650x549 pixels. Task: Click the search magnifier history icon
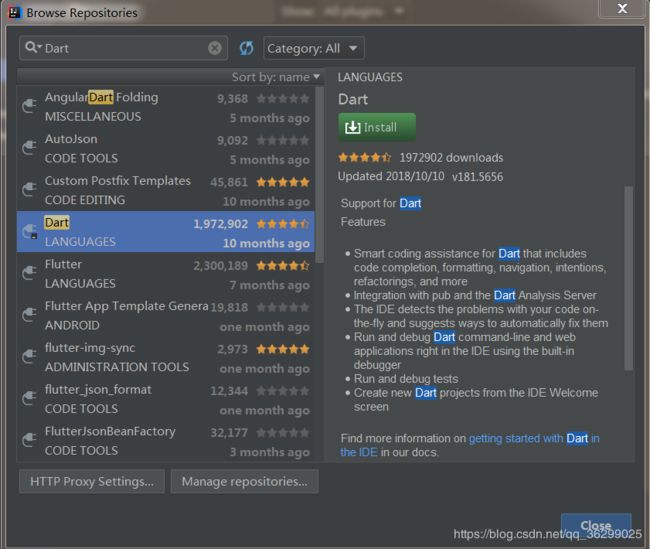coord(33,48)
